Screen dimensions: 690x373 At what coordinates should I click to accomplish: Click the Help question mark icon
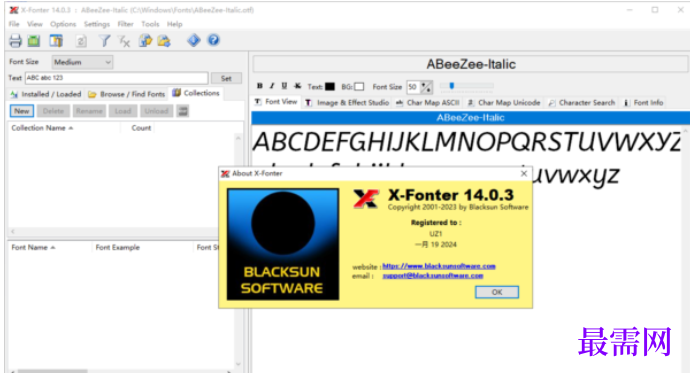click(213, 40)
